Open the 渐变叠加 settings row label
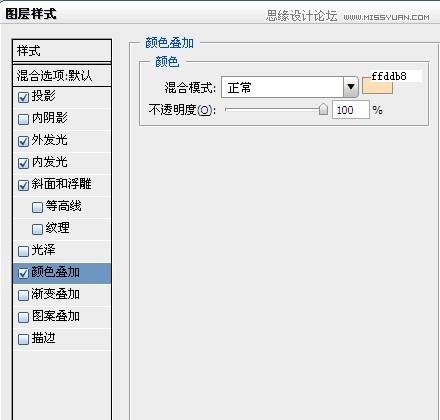 [56, 294]
